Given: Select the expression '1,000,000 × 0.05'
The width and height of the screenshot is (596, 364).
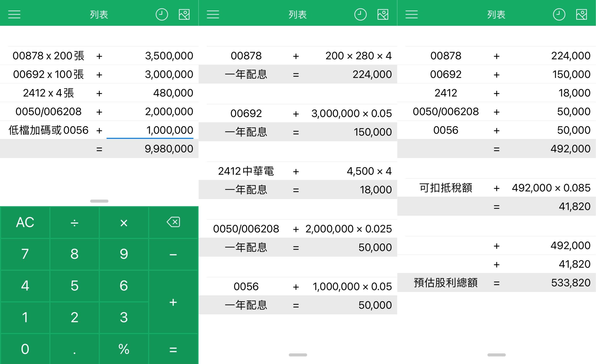Looking at the screenshot, I should coord(352,287).
